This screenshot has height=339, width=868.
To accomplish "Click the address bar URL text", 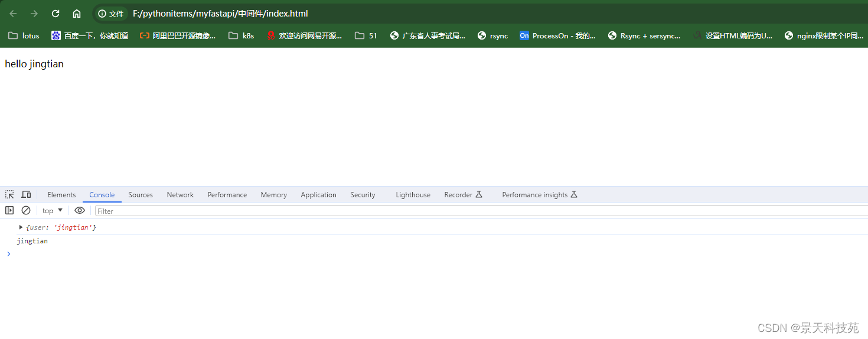I will (220, 14).
